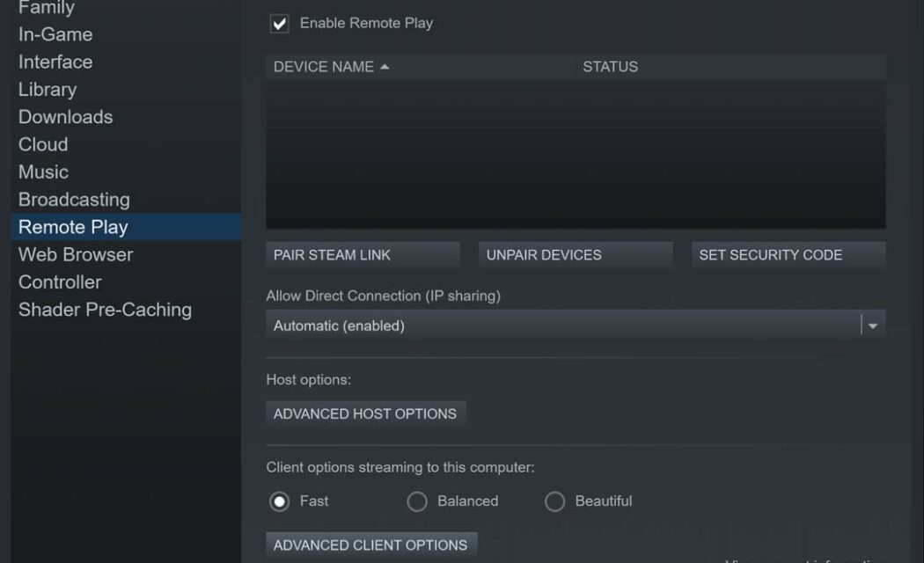Switch to the Broadcasting settings category

pyautogui.click(x=126, y=200)
